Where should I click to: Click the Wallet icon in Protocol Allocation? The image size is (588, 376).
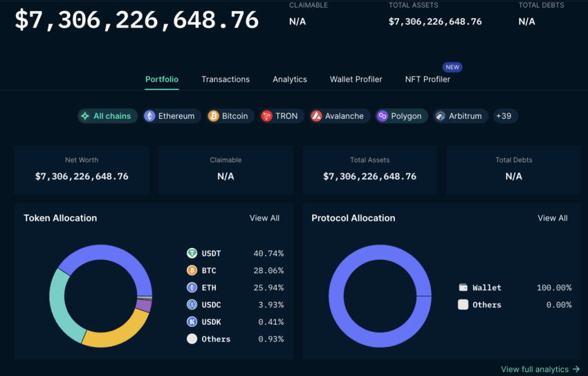pos(463,288)
